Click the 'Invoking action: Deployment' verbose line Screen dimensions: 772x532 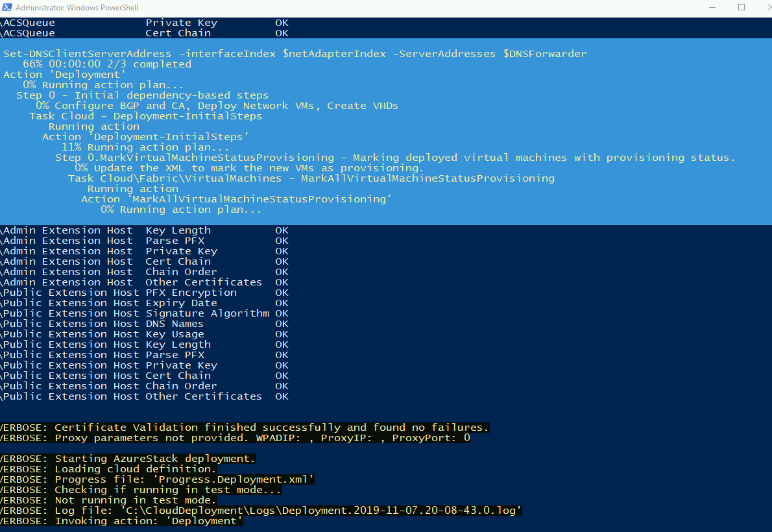123,520
